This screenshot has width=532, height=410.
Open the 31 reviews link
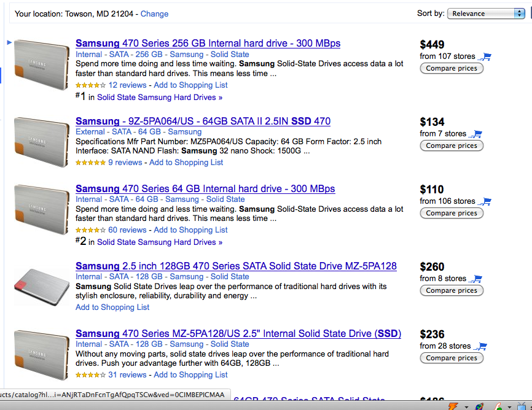pyautogui.click(x=128, y=375)
